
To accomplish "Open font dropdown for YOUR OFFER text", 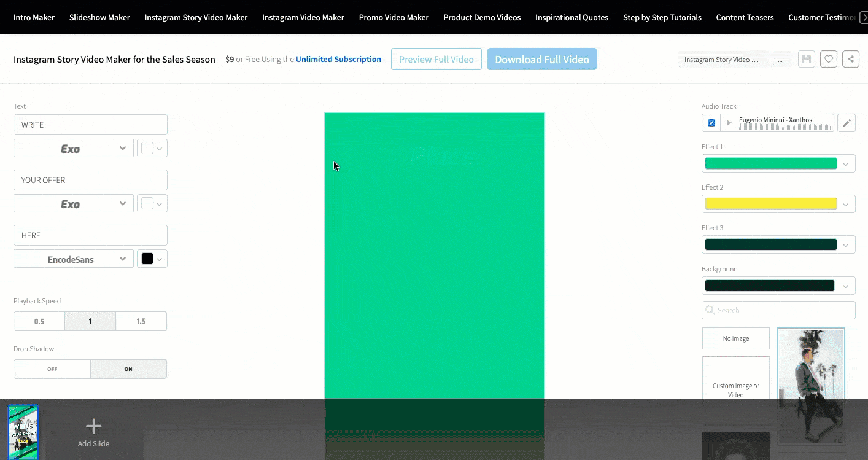I will point(74,203).
